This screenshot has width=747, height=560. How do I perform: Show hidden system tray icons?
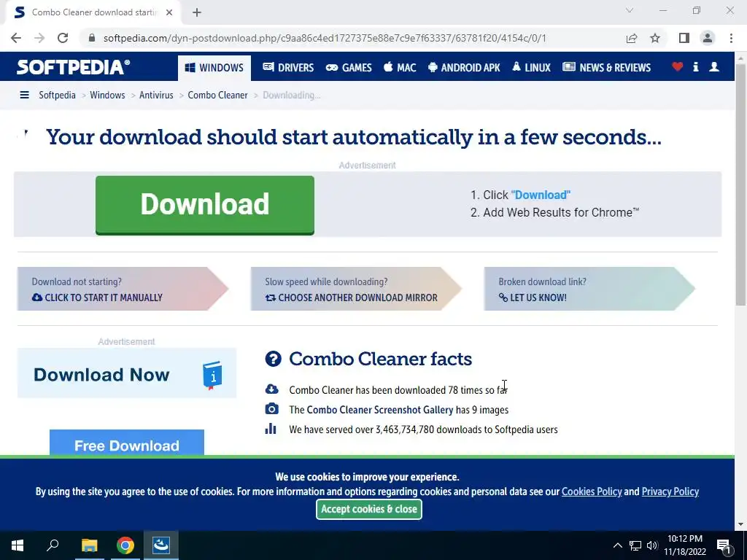[617, 545]
